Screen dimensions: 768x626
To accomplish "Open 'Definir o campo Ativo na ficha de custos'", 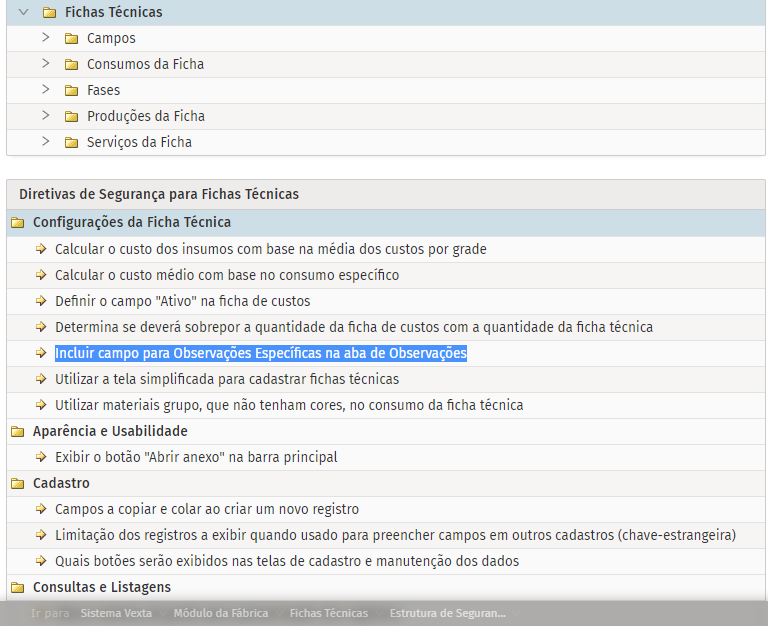I will point(182,301).
